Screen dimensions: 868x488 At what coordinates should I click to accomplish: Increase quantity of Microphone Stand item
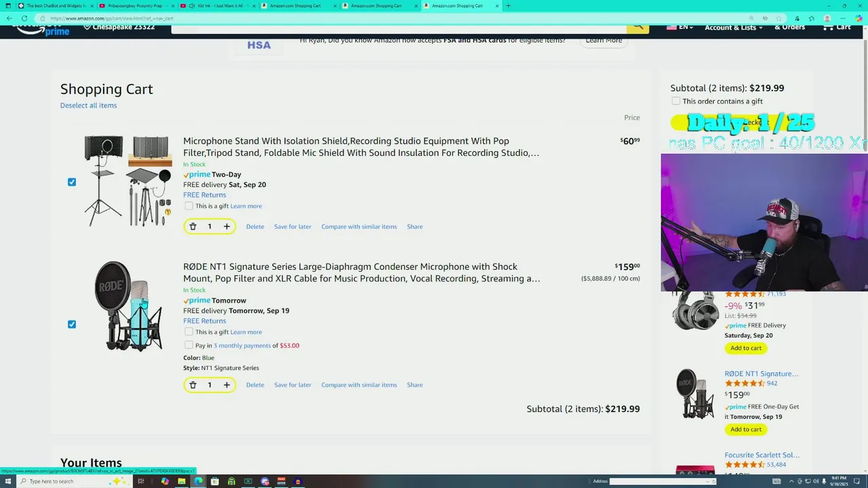226,226
